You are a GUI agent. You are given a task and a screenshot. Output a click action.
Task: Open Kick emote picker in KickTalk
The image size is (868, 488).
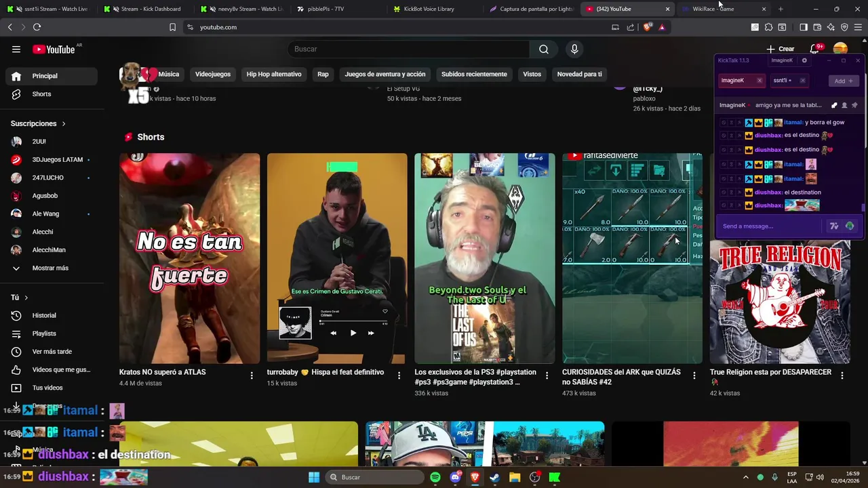pyautogui.click(x=850, y=226)
